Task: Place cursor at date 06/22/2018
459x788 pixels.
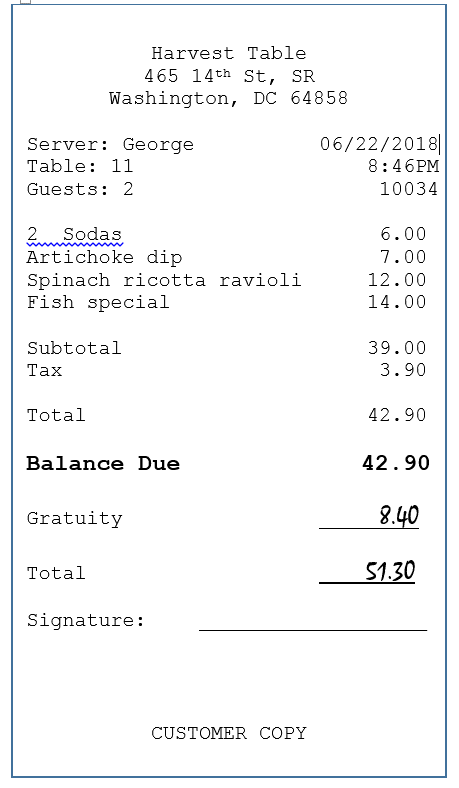Action: [379, 144]
